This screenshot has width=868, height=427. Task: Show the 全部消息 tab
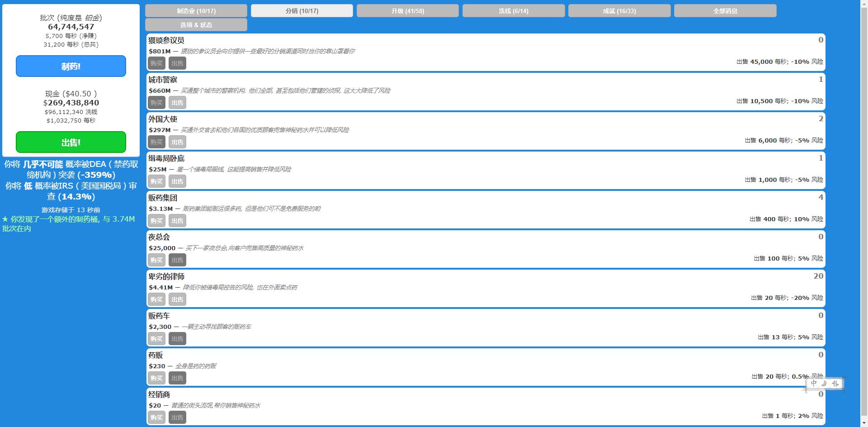pyautogui.click(x=725, y=11)
